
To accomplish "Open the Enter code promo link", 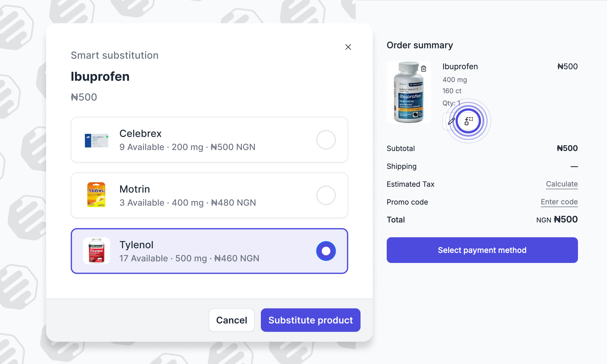I will click(559, 202).
